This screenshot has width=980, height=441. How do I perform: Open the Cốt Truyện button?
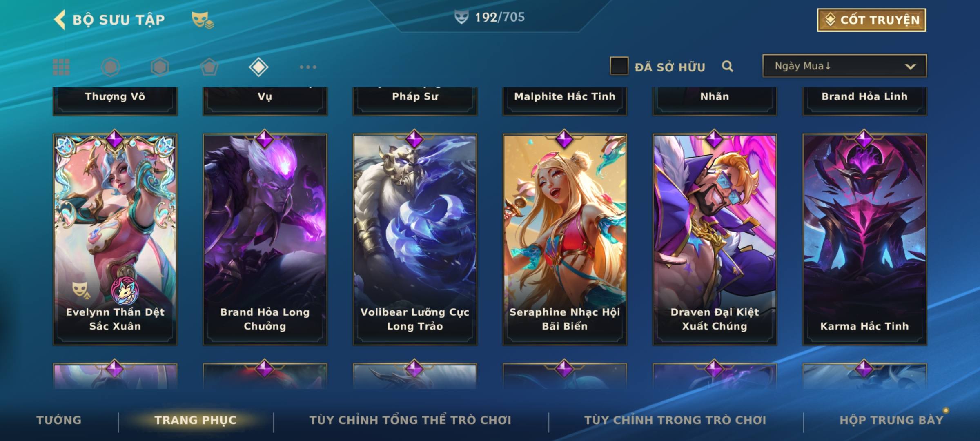click(x=871, y=20)
